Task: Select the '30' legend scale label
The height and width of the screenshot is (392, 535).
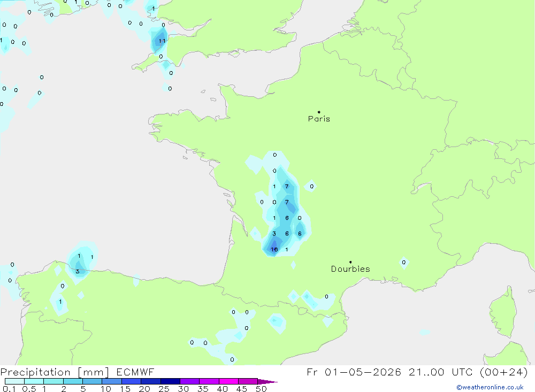Action: coord(183,389)
